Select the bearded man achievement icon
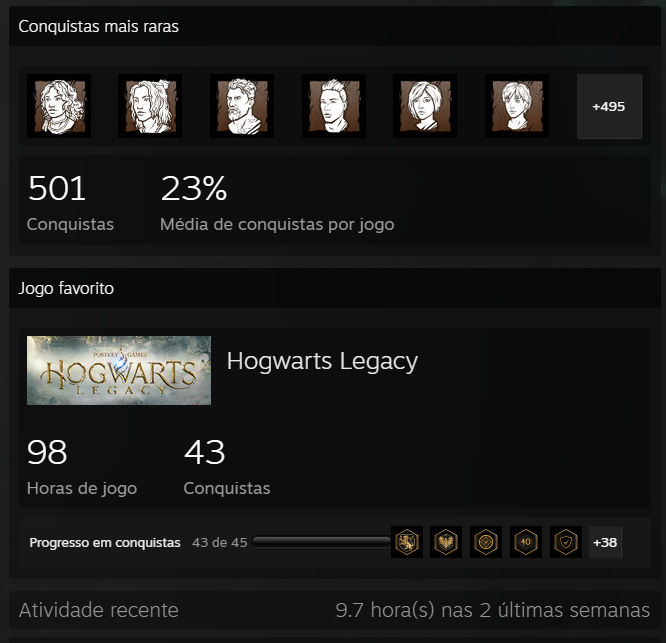Image resolution: width=666 pixels, height=643 pixels. click(x=242, y=106)
